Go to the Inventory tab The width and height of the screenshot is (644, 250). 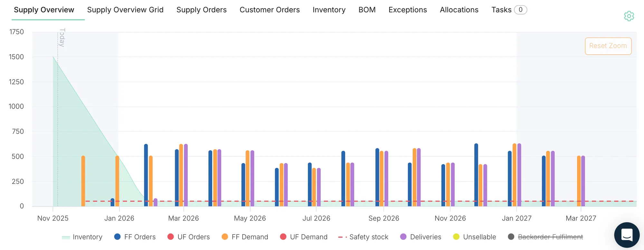pyautogui.click(x=329, y=10)
